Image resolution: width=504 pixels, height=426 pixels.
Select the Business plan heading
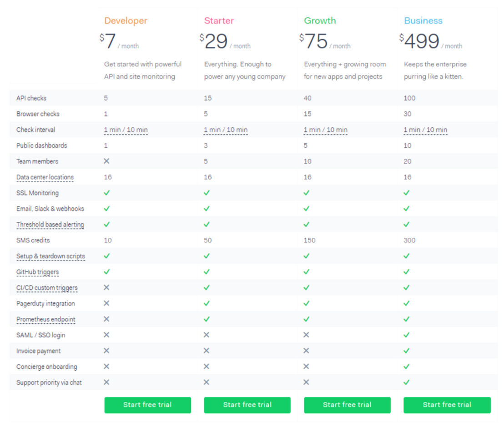tap(423, 20)
